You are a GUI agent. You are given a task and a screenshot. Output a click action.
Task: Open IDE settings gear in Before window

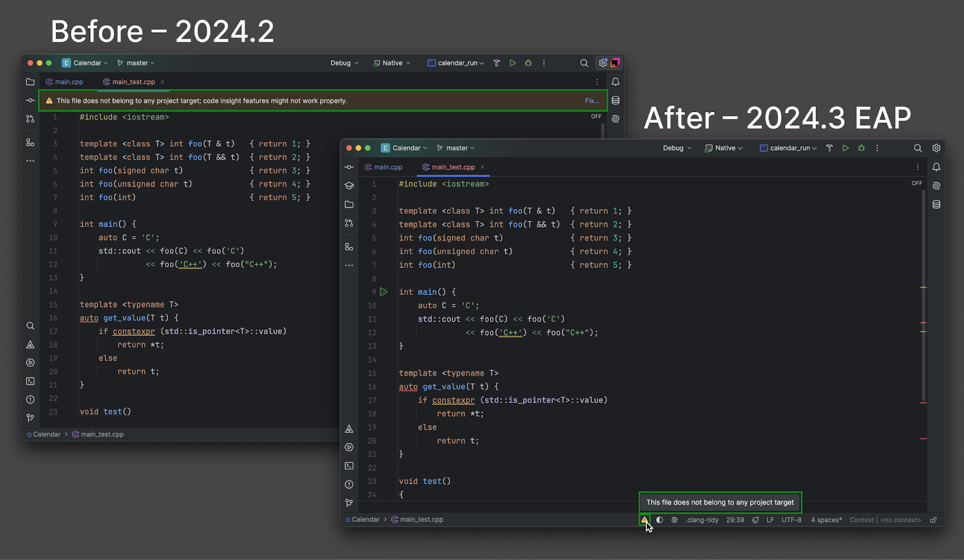tap(602, 63)
